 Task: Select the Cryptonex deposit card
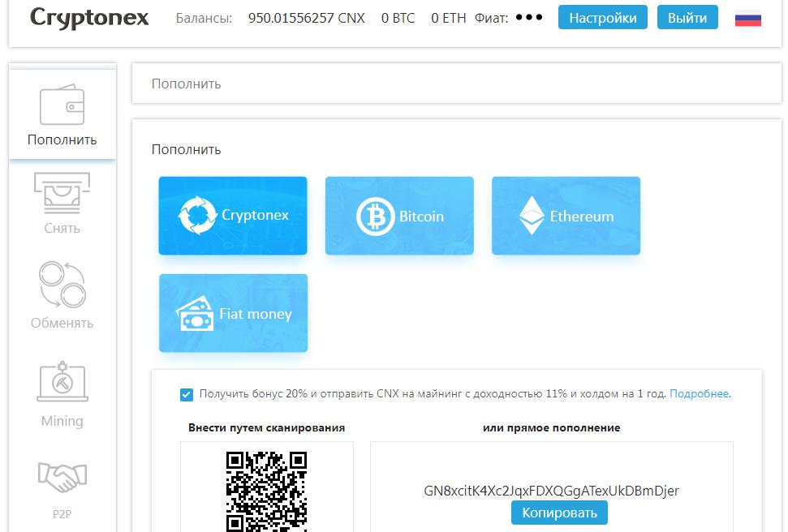pos(233,216)
